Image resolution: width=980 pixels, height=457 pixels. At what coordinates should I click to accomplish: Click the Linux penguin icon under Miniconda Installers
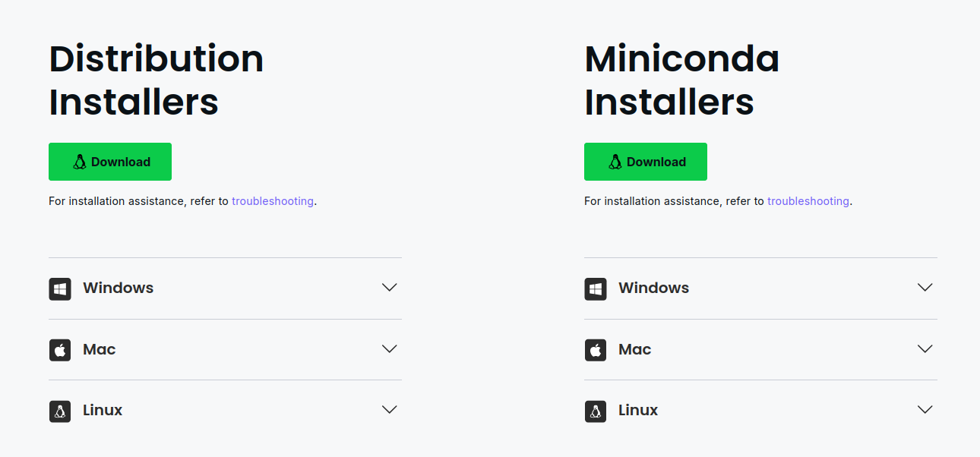pos(596,411)
